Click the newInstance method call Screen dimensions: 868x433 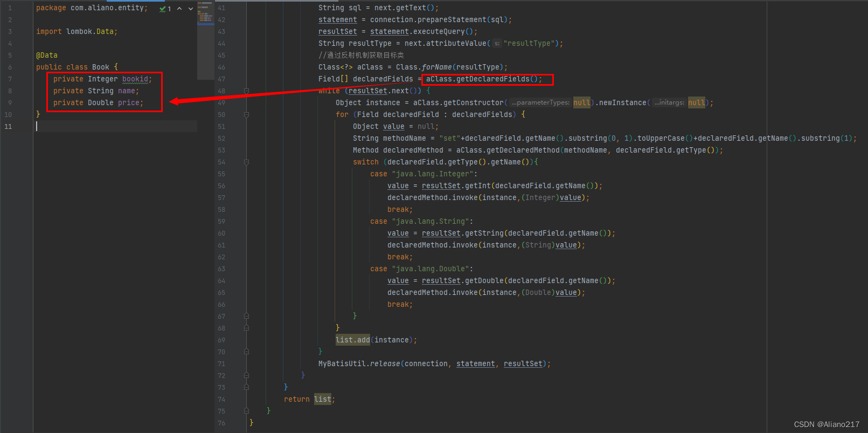[622, 102]
